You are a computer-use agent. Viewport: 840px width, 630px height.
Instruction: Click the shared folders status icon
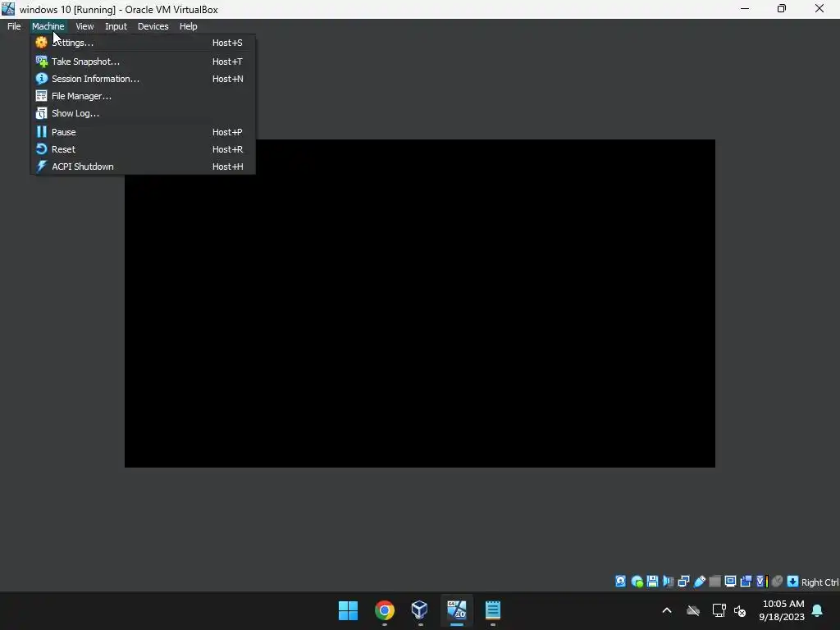coord(714,582)
